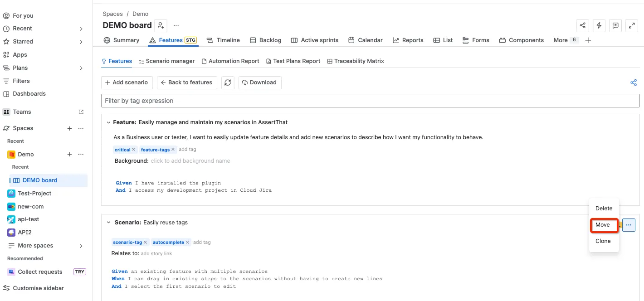Expand the Starred chevron in sidebar
The height and width of the screenshot is (301, 644).
(81, 42)
